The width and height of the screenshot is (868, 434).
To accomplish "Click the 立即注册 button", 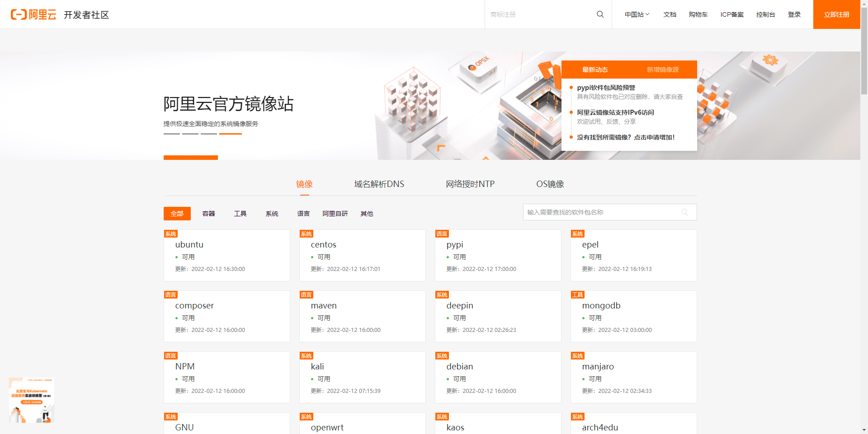I will point(836,14).
